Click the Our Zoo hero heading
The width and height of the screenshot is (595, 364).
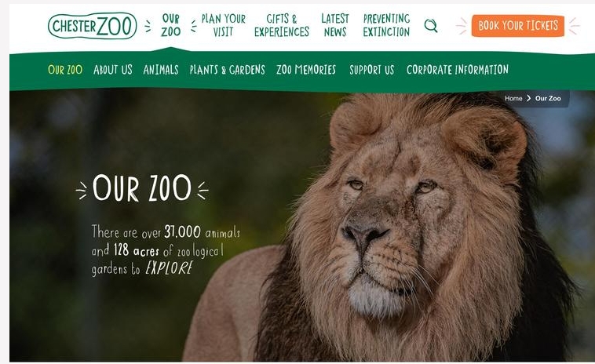click(142, 188)
